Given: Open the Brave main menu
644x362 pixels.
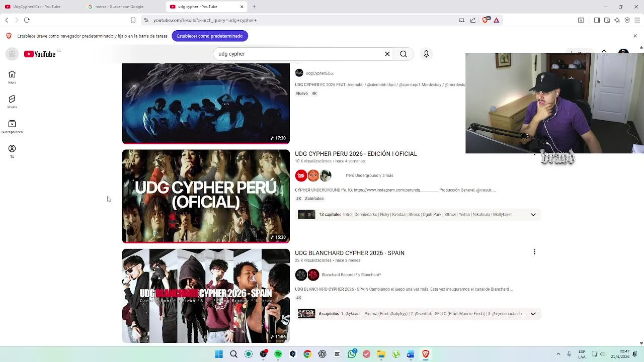Looking at the screenshot, I should click(x=637, y=20).
